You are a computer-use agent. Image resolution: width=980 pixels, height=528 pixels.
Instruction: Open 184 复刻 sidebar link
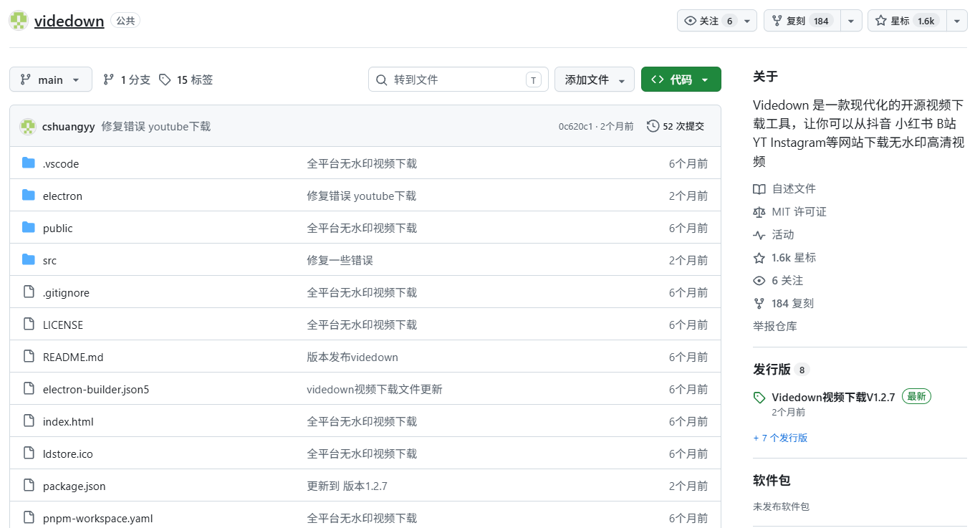point(784,303)
